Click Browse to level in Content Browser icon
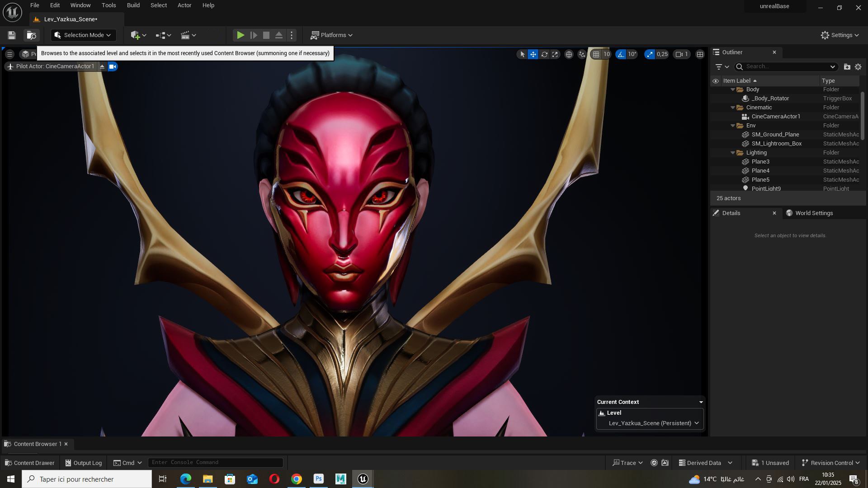 pyautogui.click(x=31, y=35)
